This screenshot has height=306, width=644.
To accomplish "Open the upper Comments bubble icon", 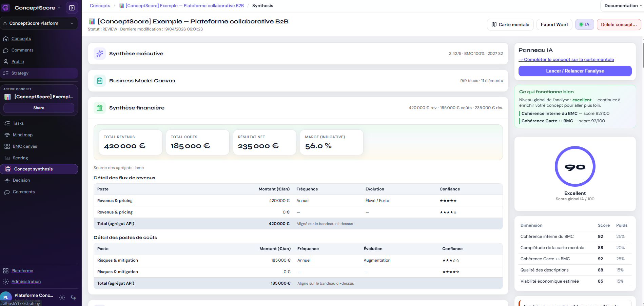I will pos(6,50).
